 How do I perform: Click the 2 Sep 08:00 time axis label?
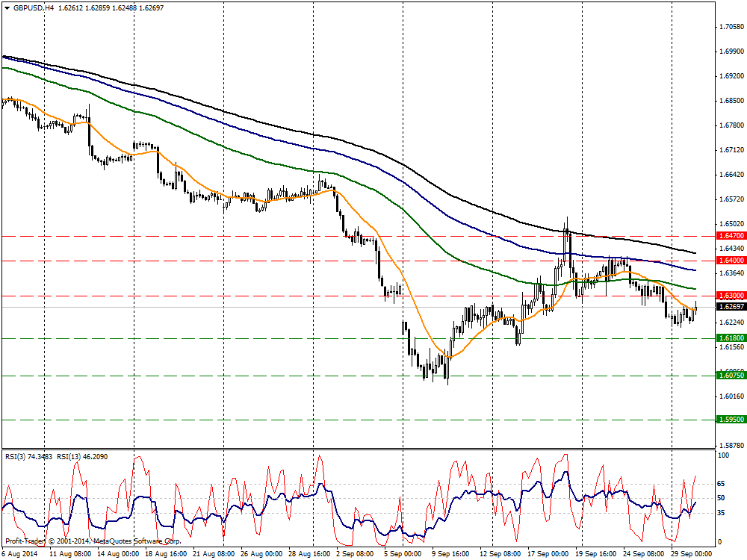pyautogui.click(x=355, y=554)
